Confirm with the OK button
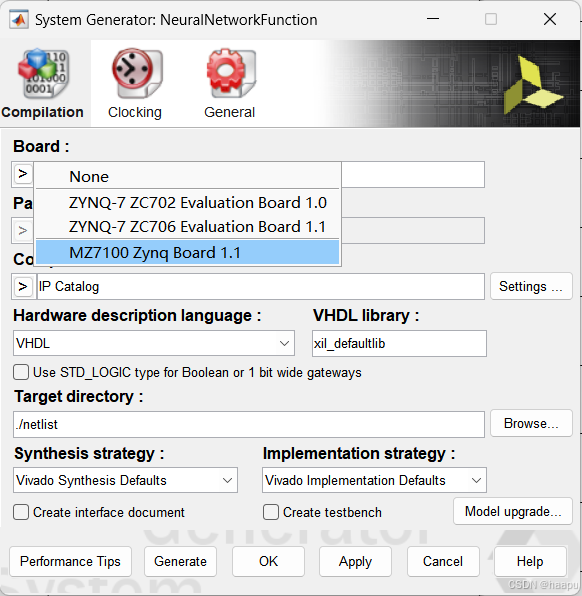 [268, 561]
